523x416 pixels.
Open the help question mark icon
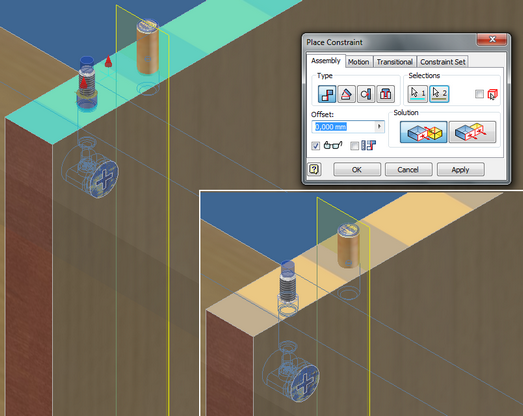click(x=314, y=169)
